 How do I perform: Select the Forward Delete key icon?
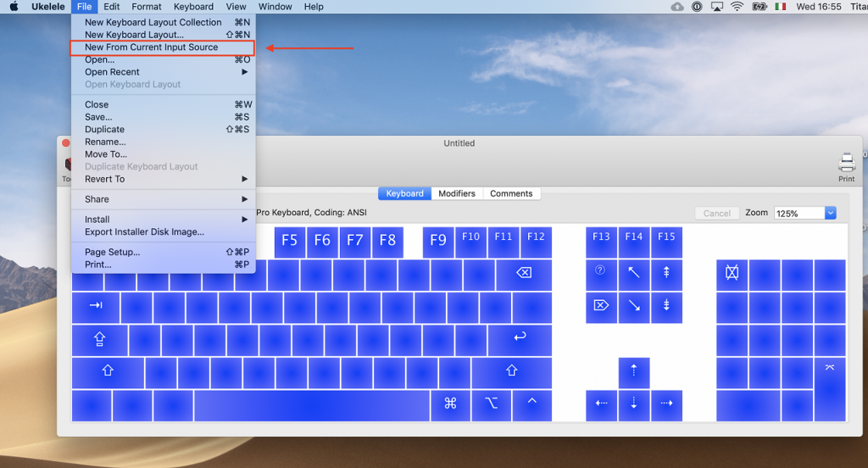(601, 305)
